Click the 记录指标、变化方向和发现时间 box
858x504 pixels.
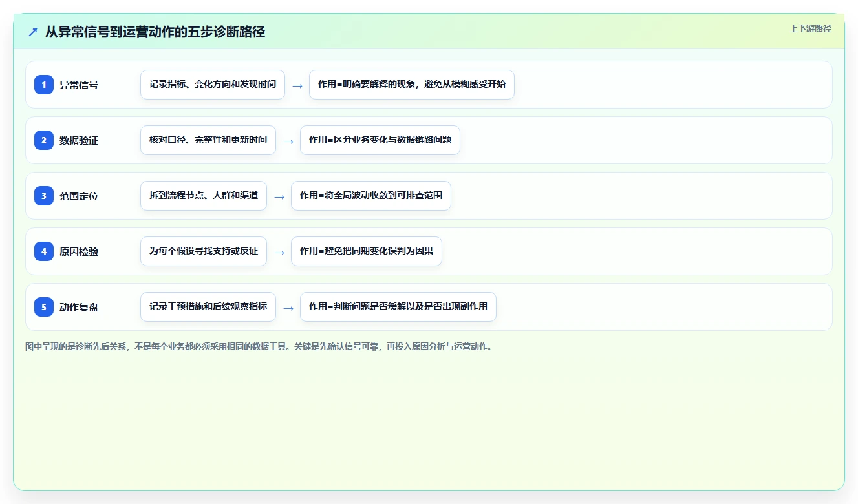click(213, 85)
